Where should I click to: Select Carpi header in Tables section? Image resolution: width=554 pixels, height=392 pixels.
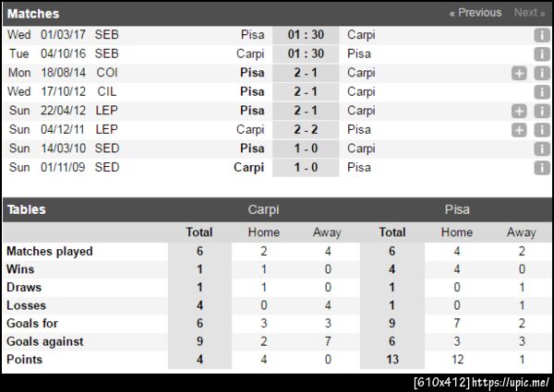click(264, 209)
